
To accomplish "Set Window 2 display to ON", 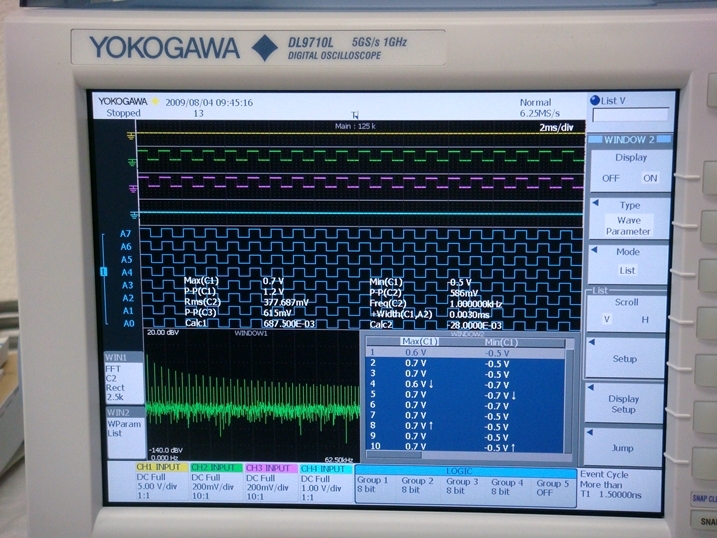I will (x=650, y=178).
